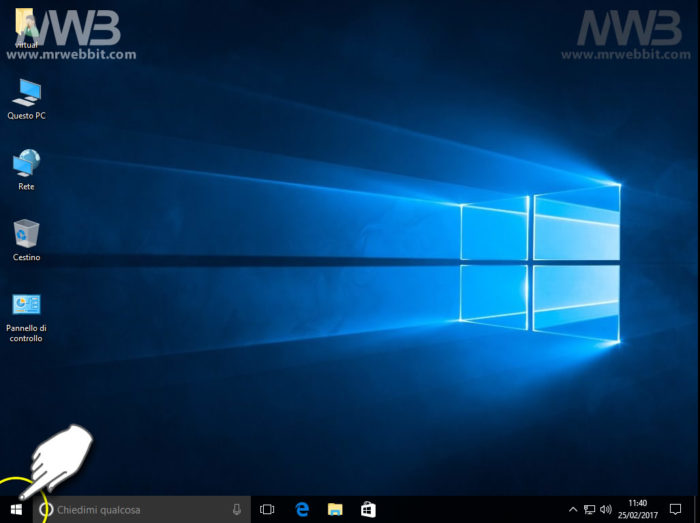Screen dimensions: 700x523
Task: Activate the Cortana microphone icon
Action: (x=237, y=509)
